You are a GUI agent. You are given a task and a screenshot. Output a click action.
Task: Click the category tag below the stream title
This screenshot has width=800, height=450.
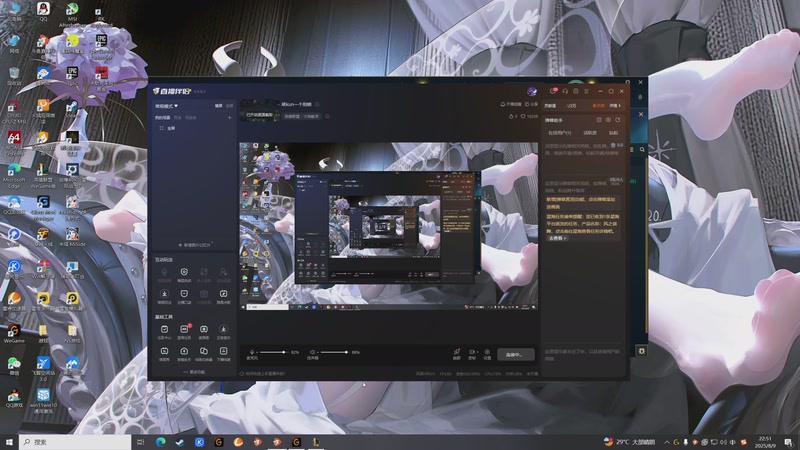tap(301, 116)
